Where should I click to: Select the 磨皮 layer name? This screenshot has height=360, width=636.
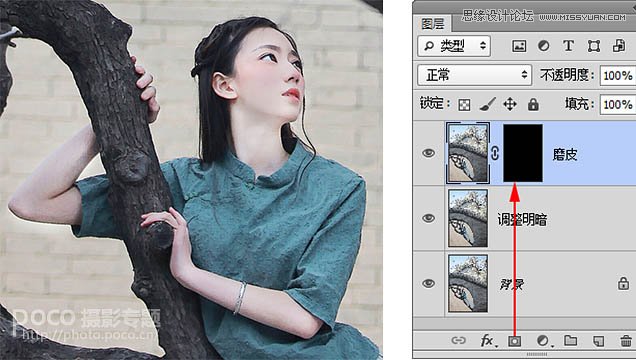pyautogui.click(x=565, y=154)
